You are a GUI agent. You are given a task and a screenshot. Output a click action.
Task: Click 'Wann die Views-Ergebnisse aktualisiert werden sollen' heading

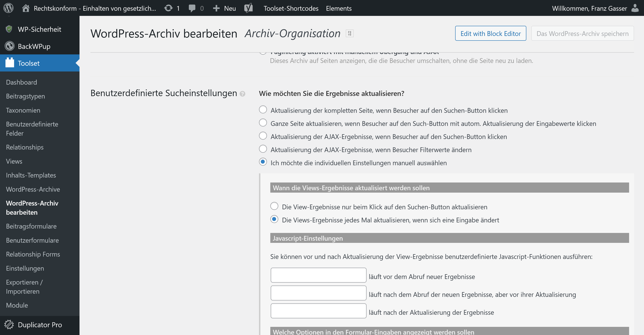pyautogui.click(x=351, y=188)
